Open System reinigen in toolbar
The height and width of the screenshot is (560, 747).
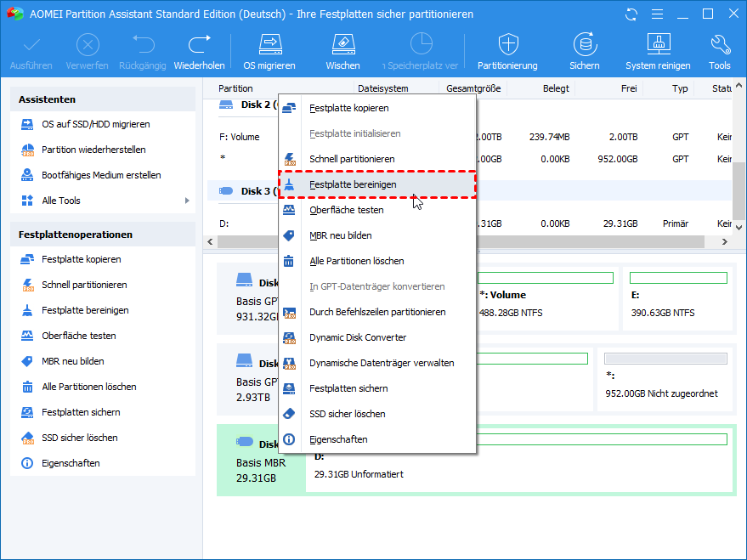coord(658,52)
